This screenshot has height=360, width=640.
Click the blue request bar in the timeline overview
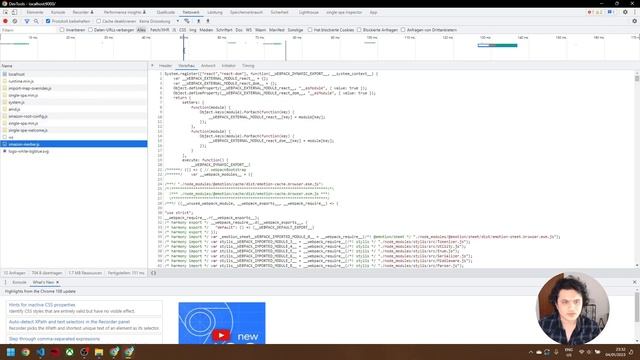[498, 45]
